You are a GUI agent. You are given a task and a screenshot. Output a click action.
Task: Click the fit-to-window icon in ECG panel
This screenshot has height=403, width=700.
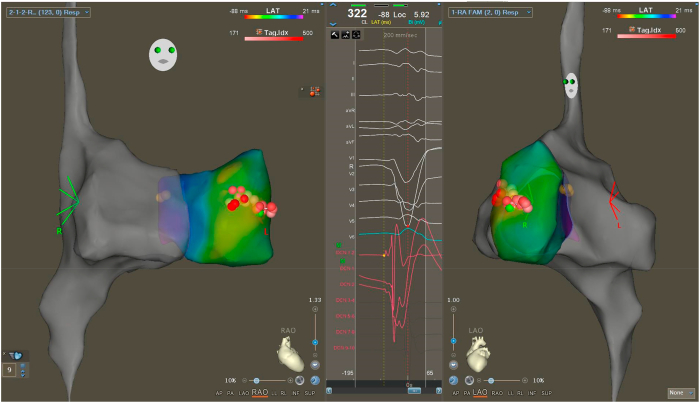pyautogui.click(x=356, y=35)
